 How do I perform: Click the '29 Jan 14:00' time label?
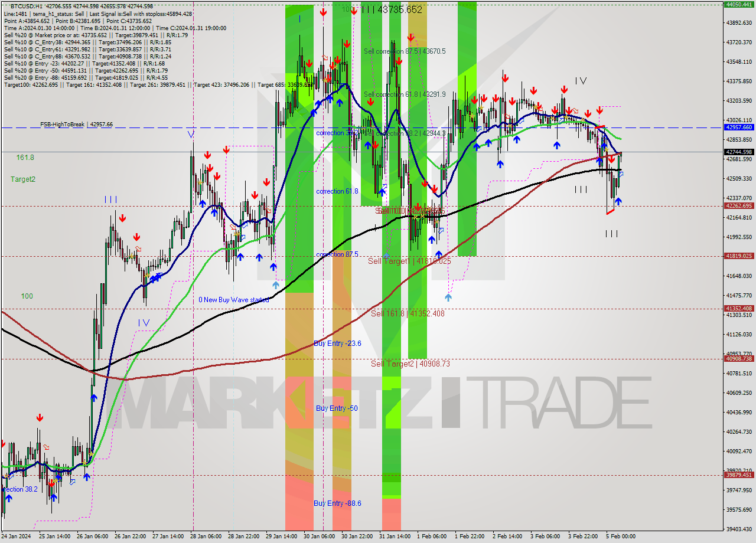pos(281,537)
